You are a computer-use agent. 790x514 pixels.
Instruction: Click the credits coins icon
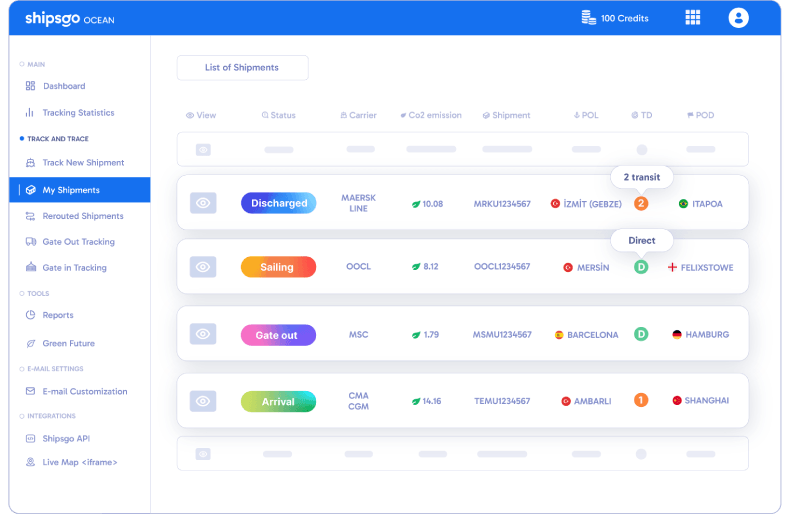pos(588,18)
